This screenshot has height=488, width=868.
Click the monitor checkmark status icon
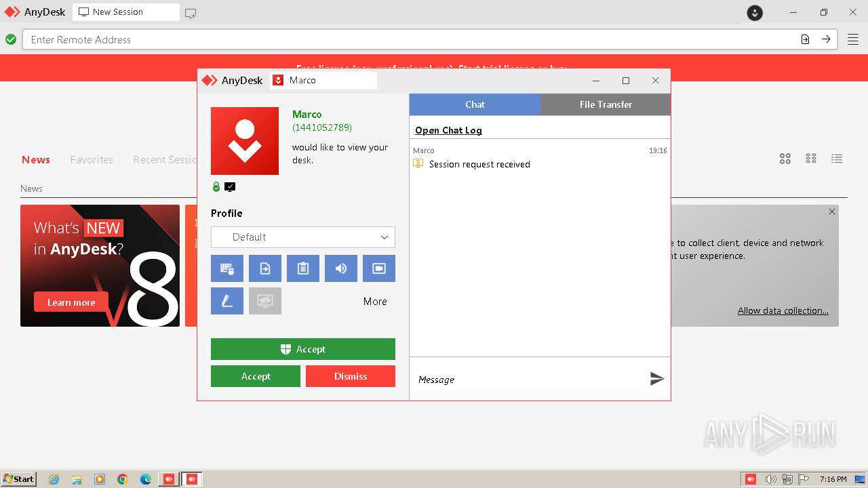click(230, 187)
